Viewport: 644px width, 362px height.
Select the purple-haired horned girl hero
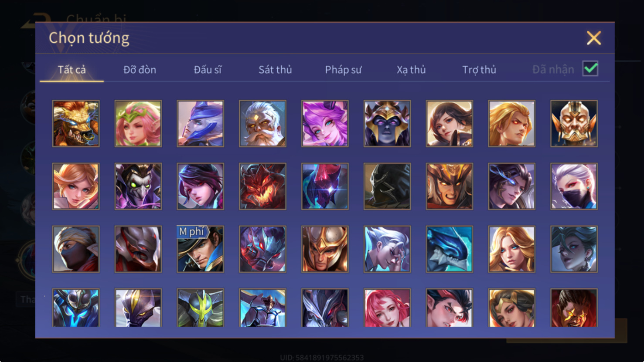click(x=325, y=124)
